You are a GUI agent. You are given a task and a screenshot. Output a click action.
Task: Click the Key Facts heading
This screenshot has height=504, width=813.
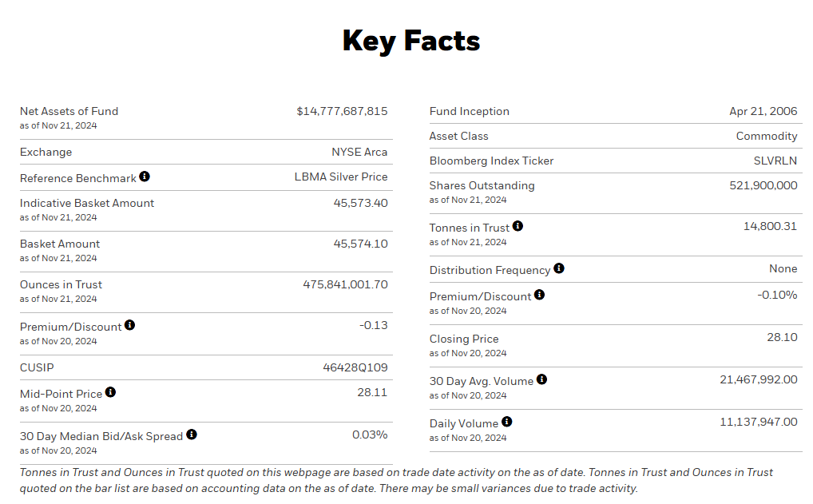pyautogui.click(x=410, y=41)
